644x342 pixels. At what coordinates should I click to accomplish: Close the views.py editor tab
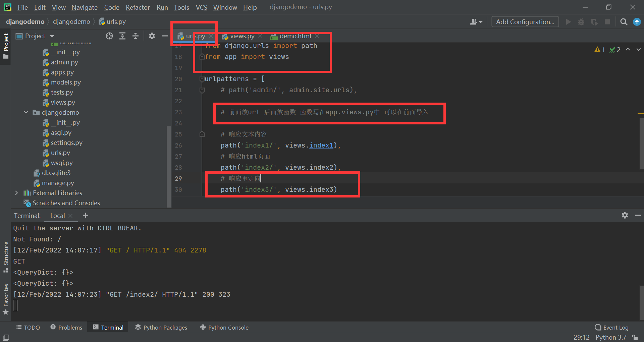tap(260, 36)
